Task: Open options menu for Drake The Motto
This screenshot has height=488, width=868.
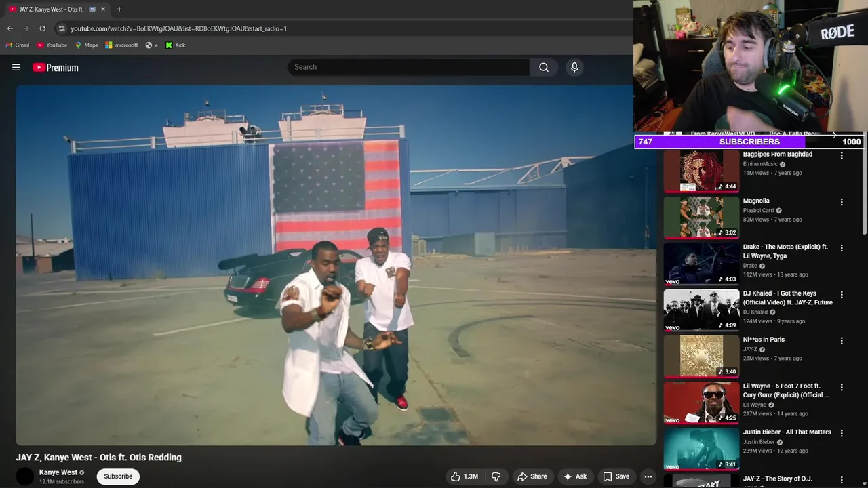Action: click(x=842, y=248)
